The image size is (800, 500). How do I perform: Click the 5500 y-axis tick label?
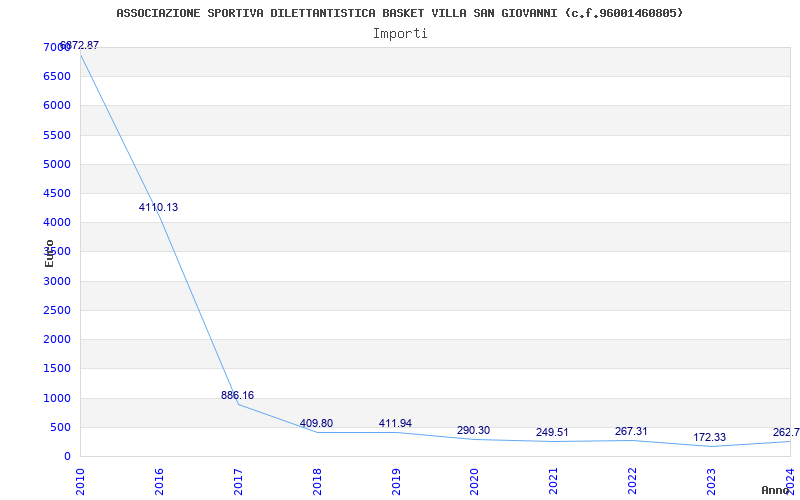pyautogui.click(x=57, y=135)
